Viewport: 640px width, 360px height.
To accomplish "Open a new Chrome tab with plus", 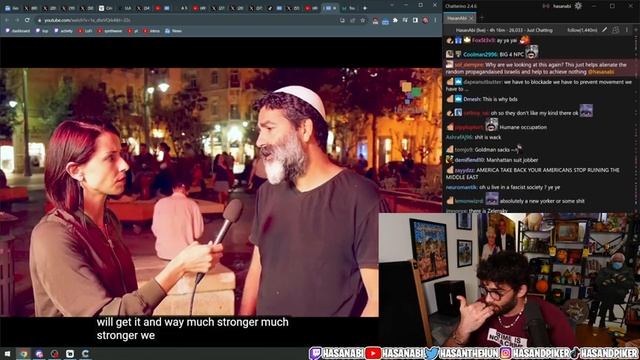I will 364,8.
